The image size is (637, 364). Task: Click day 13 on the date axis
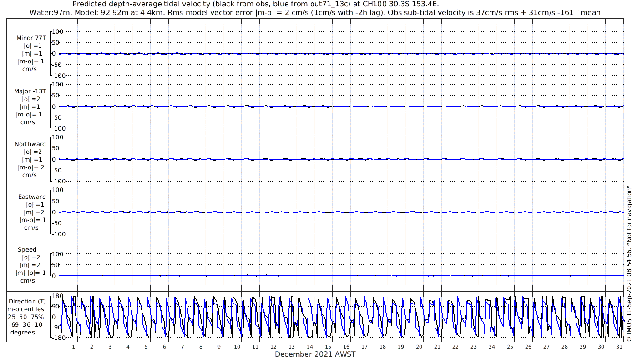[292, 347]
